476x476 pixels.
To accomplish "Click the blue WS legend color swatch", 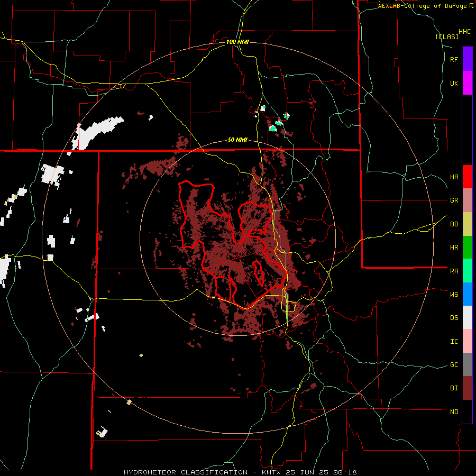I will 467,294.
